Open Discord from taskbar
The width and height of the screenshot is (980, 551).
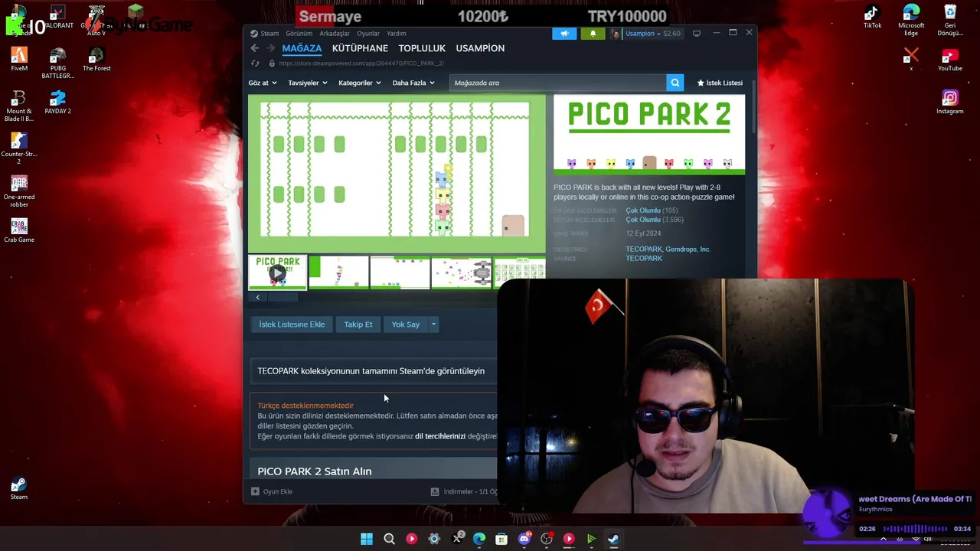click(524, 539)
